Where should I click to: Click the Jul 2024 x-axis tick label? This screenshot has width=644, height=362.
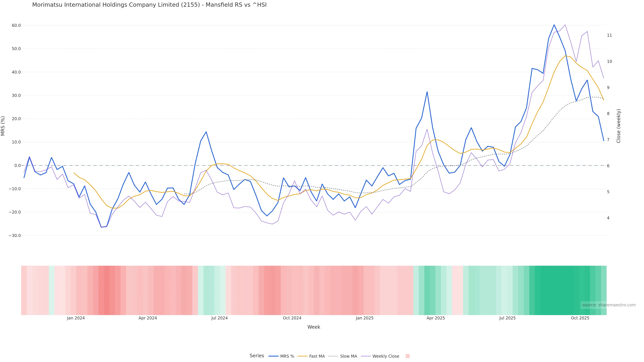coord(219,318)
